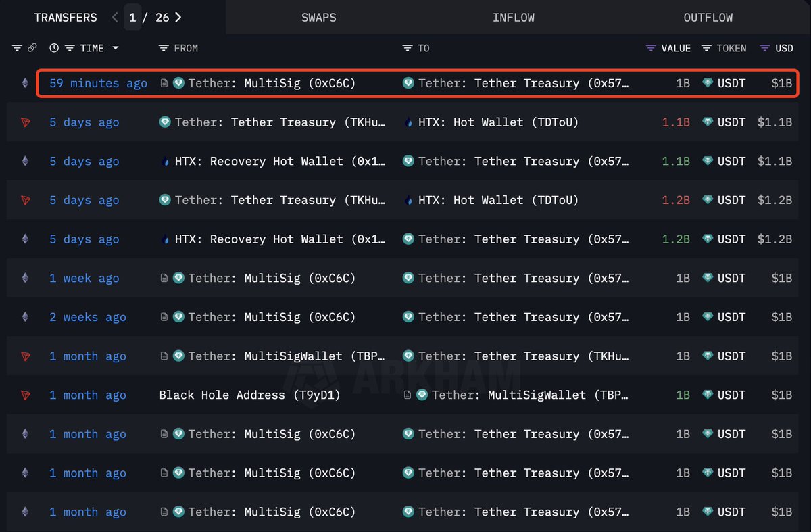Go to previous transfers page arrow

[x=115, y=18]
